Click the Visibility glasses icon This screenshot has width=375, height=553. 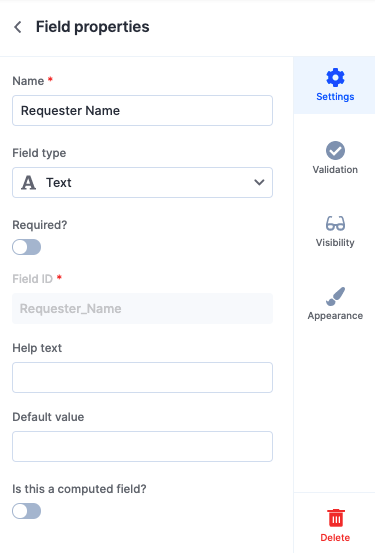(x=335, y=224)
